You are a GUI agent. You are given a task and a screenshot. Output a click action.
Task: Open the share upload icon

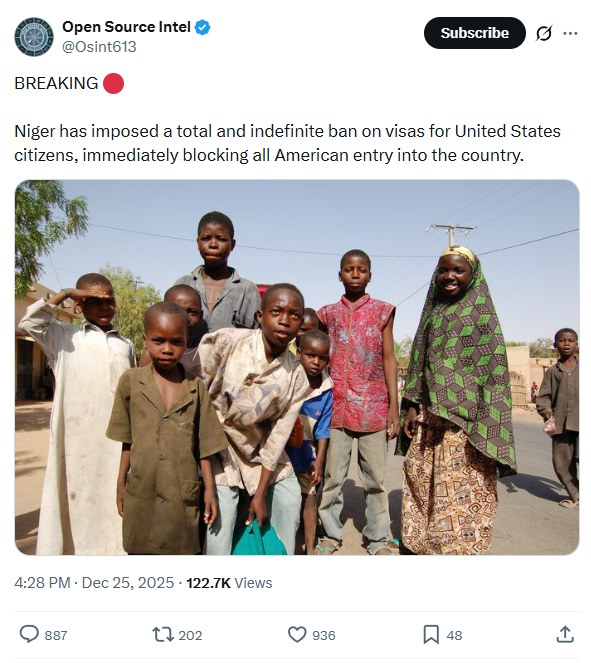coord(565,634)
